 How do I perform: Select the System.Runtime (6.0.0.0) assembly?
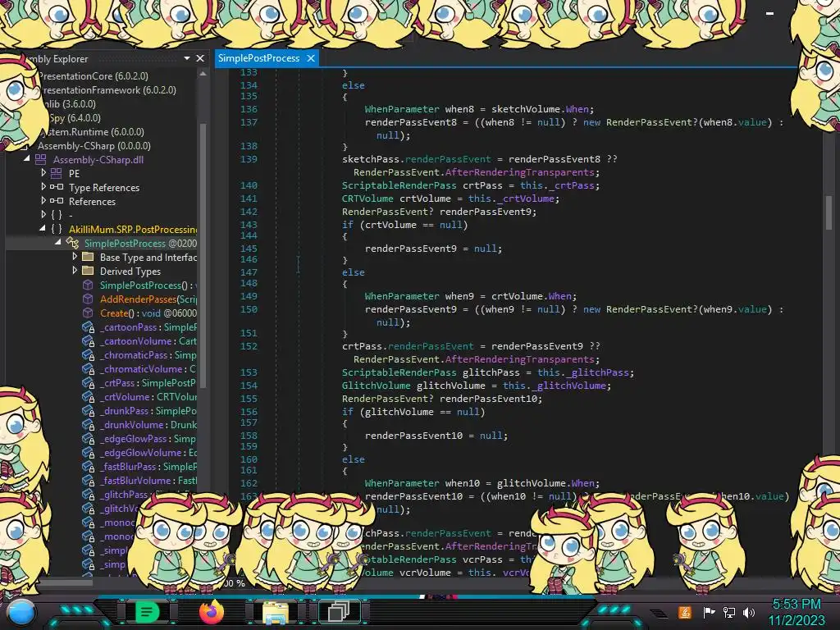click(x=94, y=132)
